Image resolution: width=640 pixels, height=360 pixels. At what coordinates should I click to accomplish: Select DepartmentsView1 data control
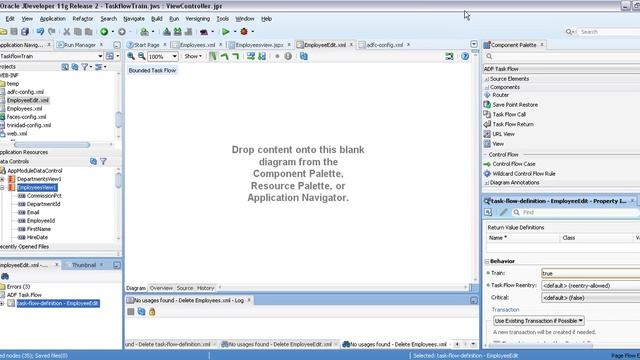(x=39, y=179)
